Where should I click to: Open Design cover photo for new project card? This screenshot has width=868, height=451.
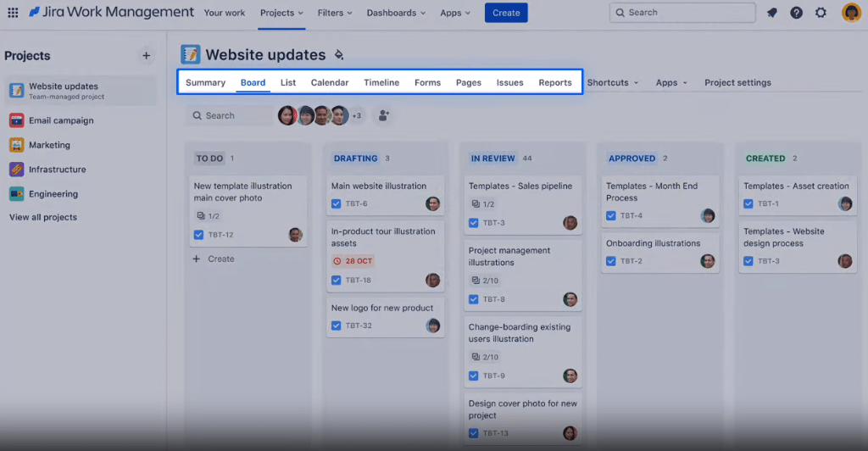pos(522,418)
